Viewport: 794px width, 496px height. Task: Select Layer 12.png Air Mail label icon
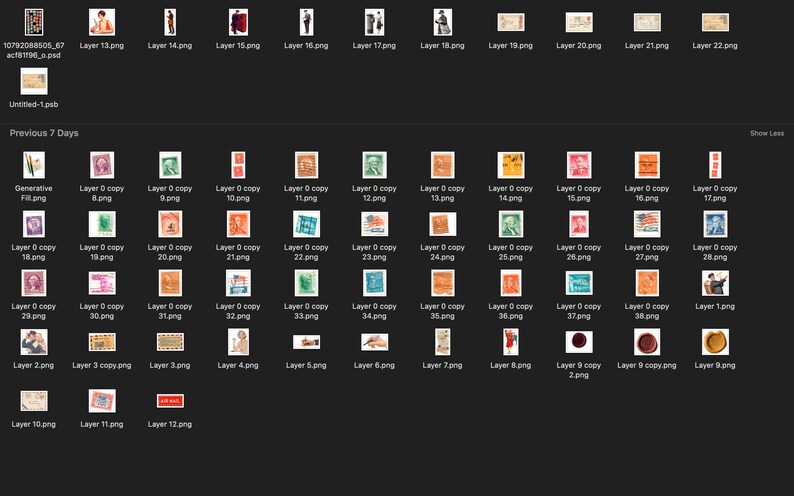[170, 401]
